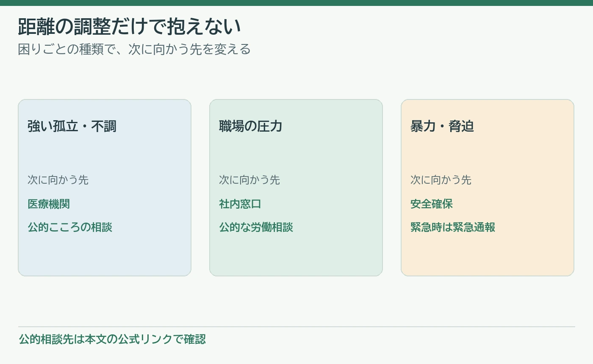Select the card heading "強い孤立・不調"
The width and height of the screenshot is (593, 364).
point(72,126)
